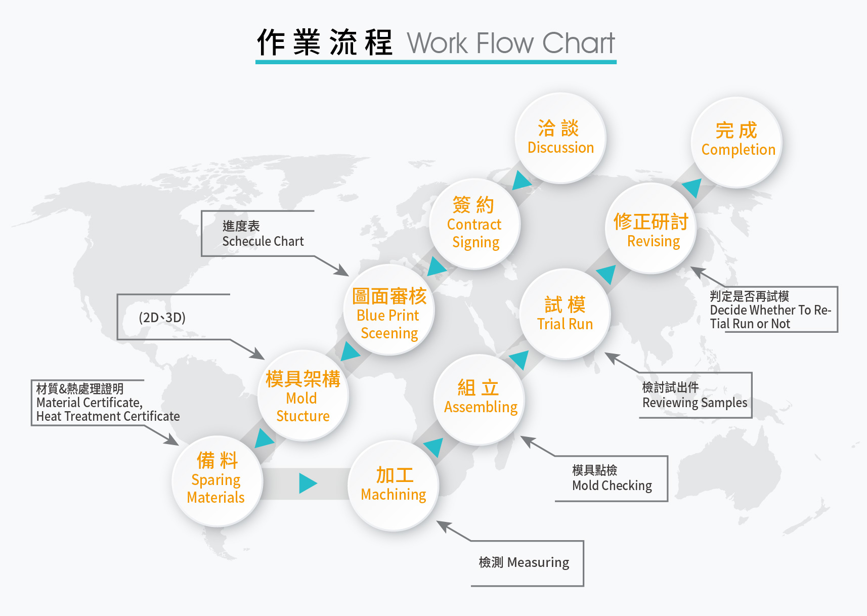Open the Revising step circle
The width and height of the screenshot is (867, 616).
651,228
